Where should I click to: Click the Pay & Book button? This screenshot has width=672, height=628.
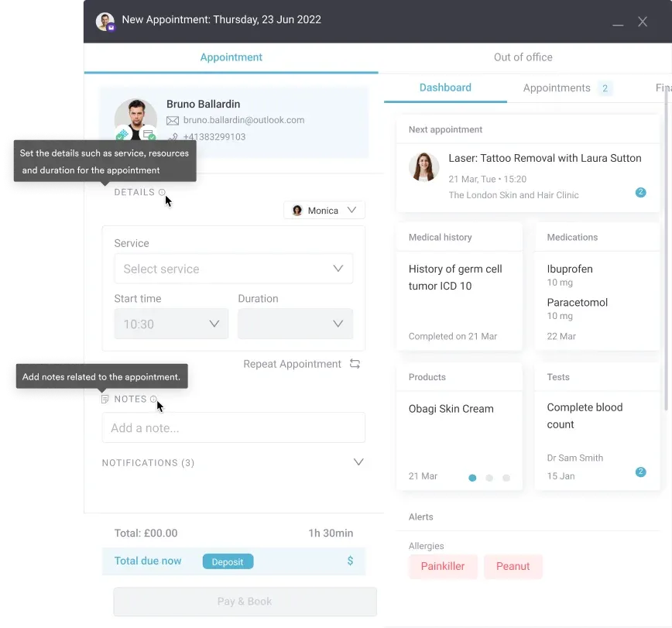pos(244,602)
